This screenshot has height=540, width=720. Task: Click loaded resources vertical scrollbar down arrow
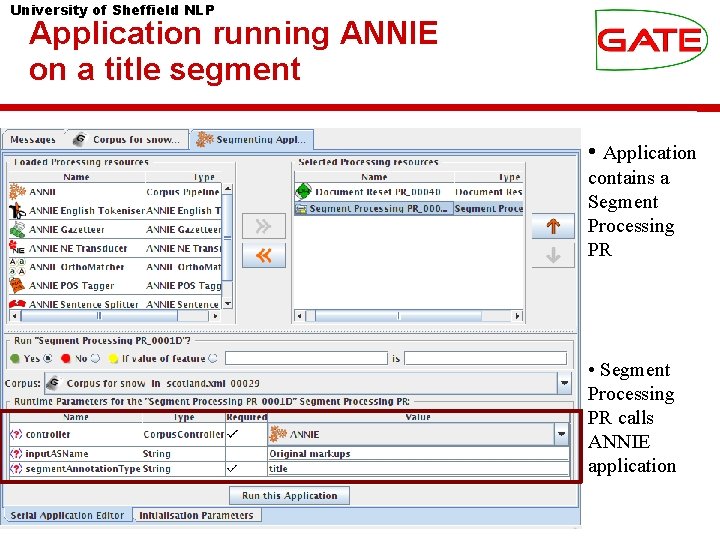[x=227, y=304]
